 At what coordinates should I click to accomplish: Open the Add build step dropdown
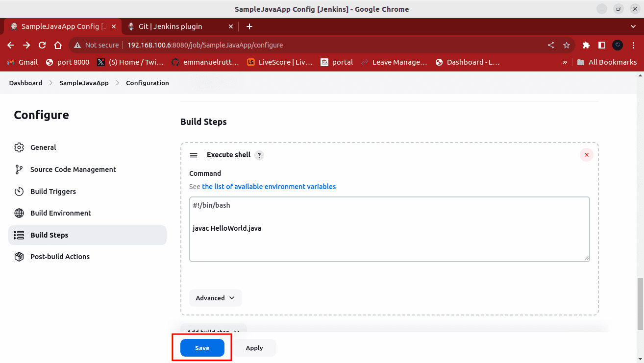213,331
